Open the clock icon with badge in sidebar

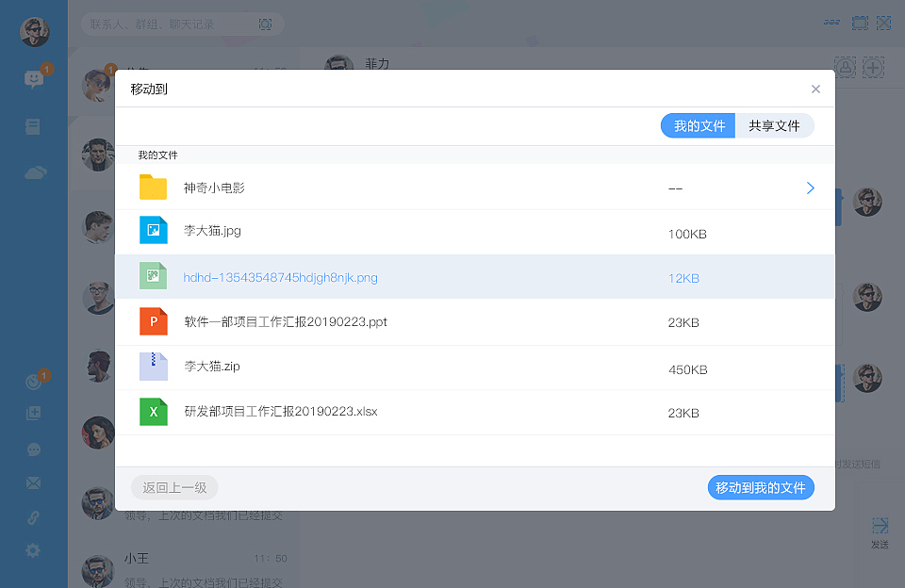[34, 382]
